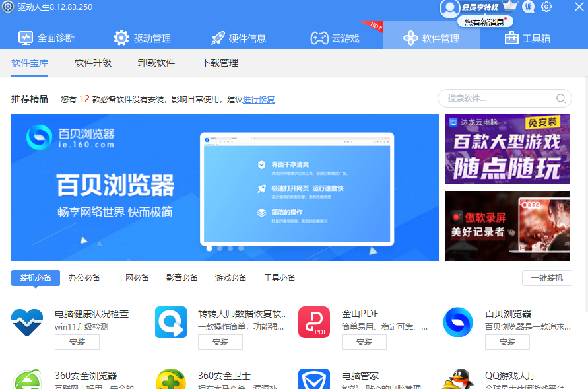
Task: Click 您有新消息 notification bubble
Action: coord(485,22)
